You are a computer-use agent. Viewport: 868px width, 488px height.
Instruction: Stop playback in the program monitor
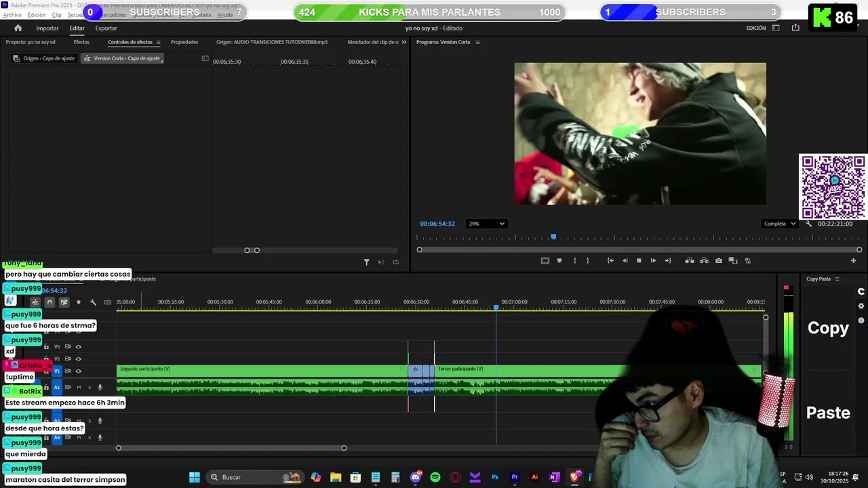(x=639, y=260)
